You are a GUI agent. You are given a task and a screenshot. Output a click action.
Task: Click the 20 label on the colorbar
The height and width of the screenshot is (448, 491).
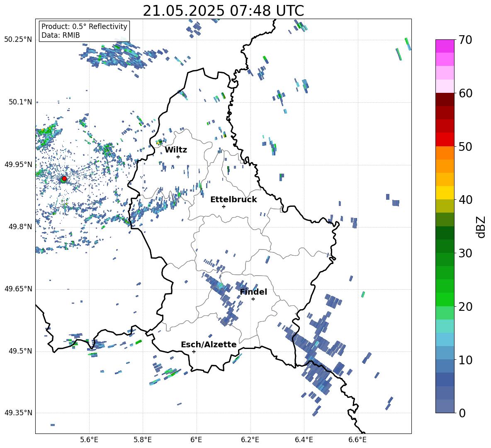465,307
